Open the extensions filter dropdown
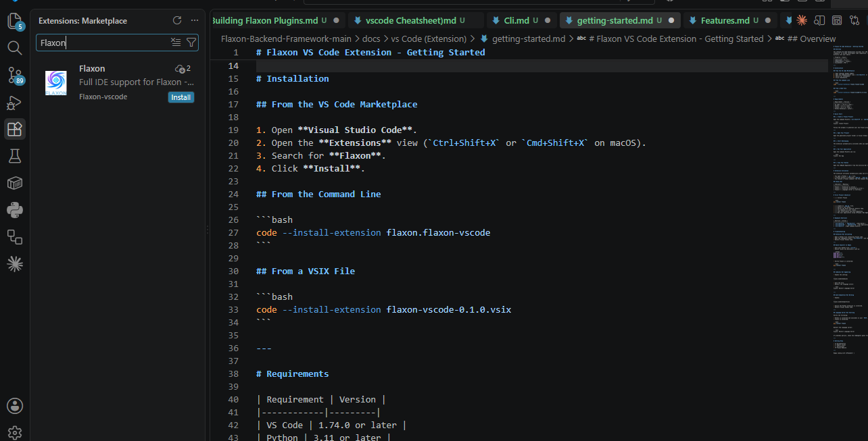This screenshot has height=441, width=868. [191, 43]
